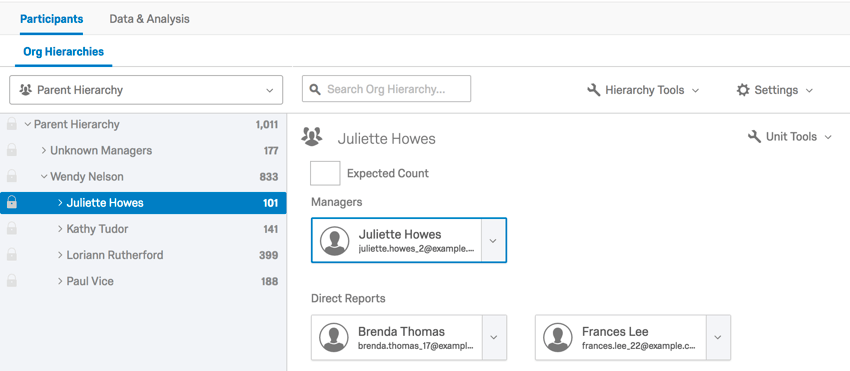Switch to the Participants tab

click(51, 19)
